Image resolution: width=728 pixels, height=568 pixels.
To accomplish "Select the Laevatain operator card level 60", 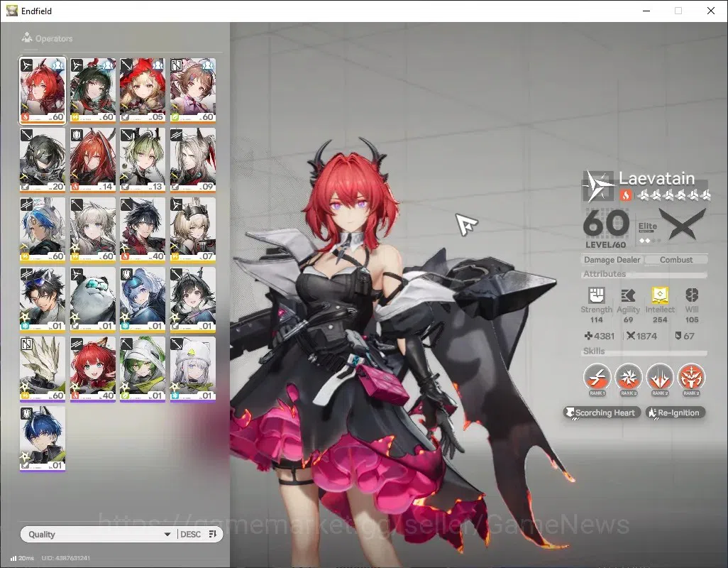I will coord(43,91).
